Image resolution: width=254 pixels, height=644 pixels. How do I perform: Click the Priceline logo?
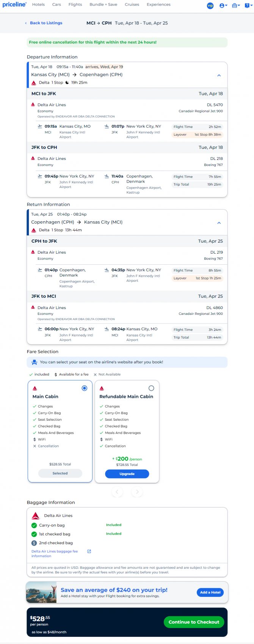click(x=14, y=5)
